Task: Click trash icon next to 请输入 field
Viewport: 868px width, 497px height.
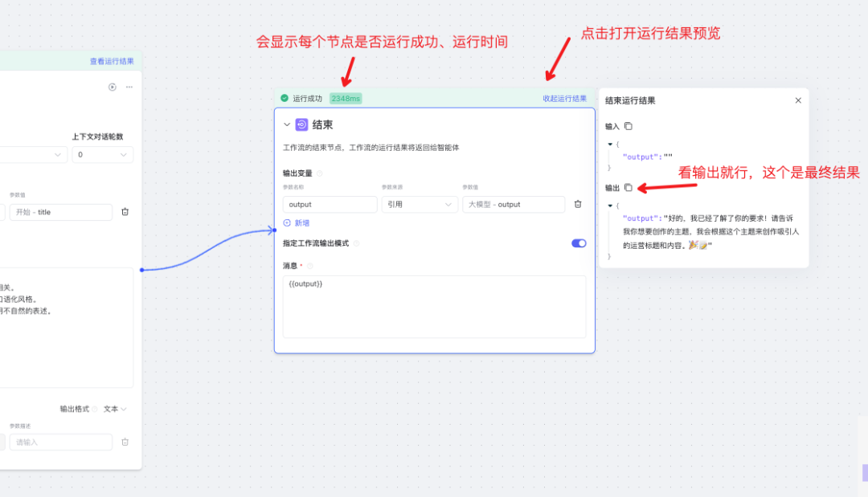Action: 125,442
